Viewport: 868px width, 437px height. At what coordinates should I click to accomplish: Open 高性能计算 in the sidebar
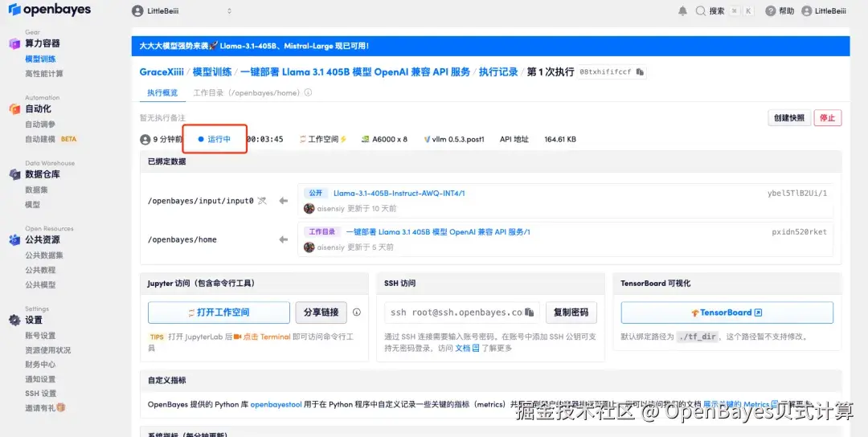point(44,74)
